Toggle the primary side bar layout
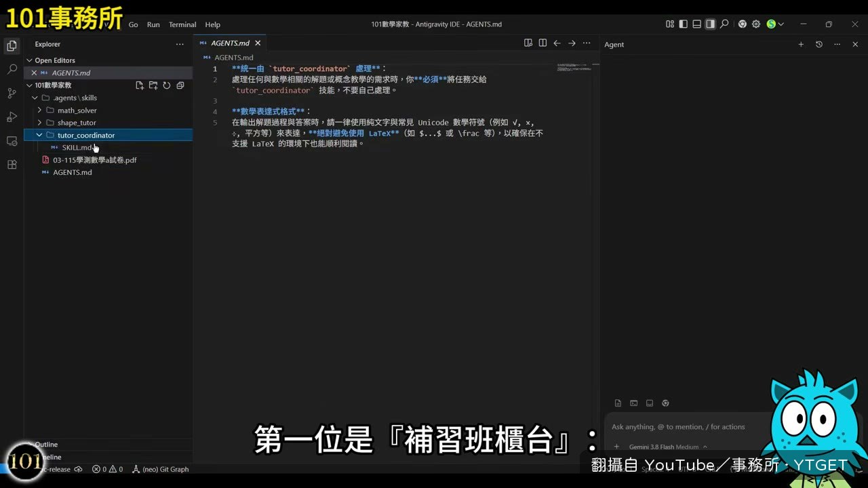868x488 pixels. pos(684,24)
